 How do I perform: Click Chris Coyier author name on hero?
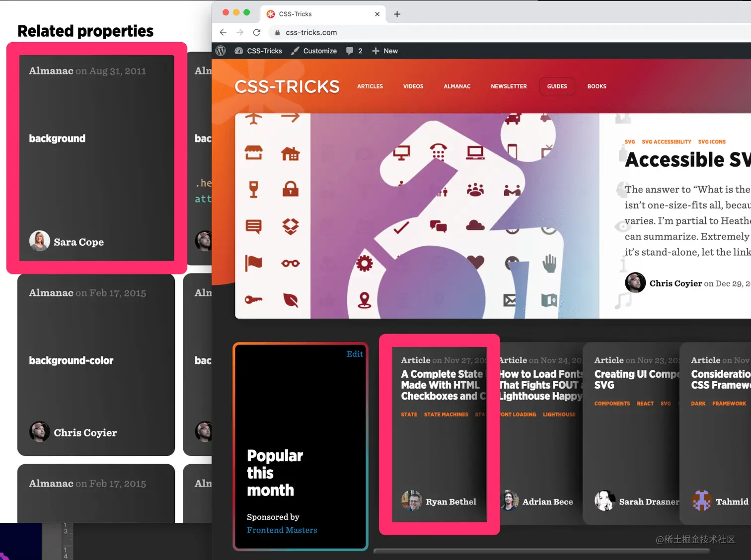(x=676, y=283)
